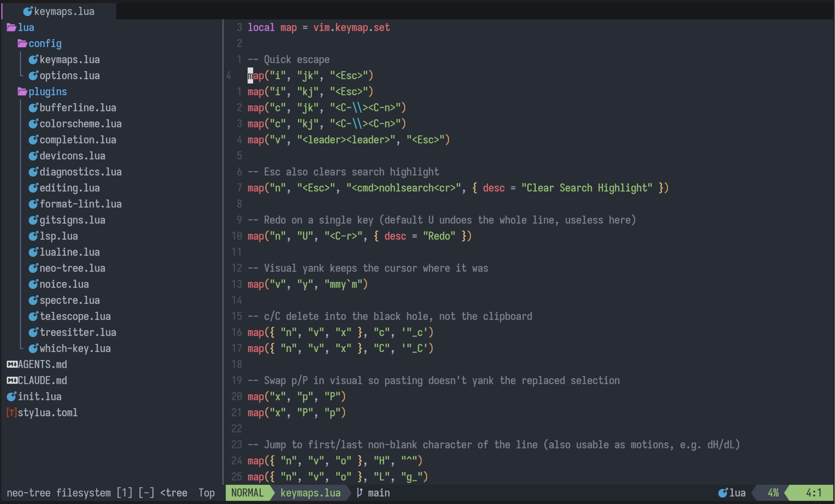Click Lua icon beside treesitter.lua
The height and width of the screenshot is (504, 835).
pyautogui.click(x=33, y=332)
